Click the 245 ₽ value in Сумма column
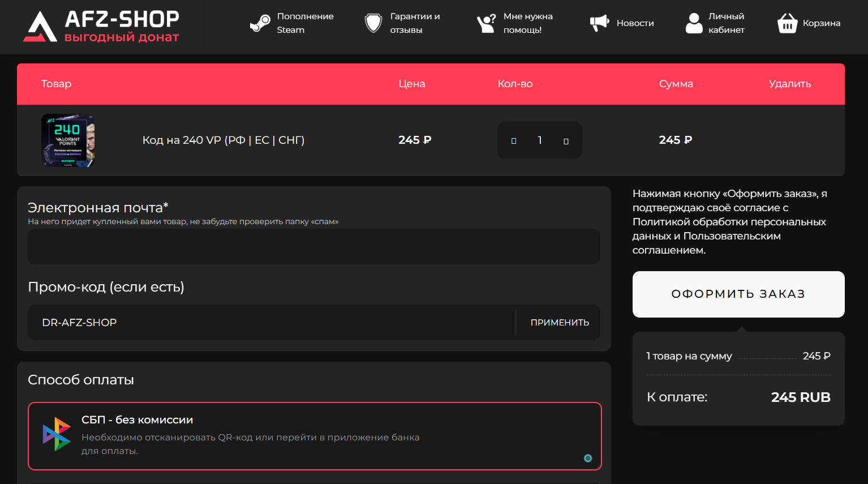868x484 pixels. 676,140
